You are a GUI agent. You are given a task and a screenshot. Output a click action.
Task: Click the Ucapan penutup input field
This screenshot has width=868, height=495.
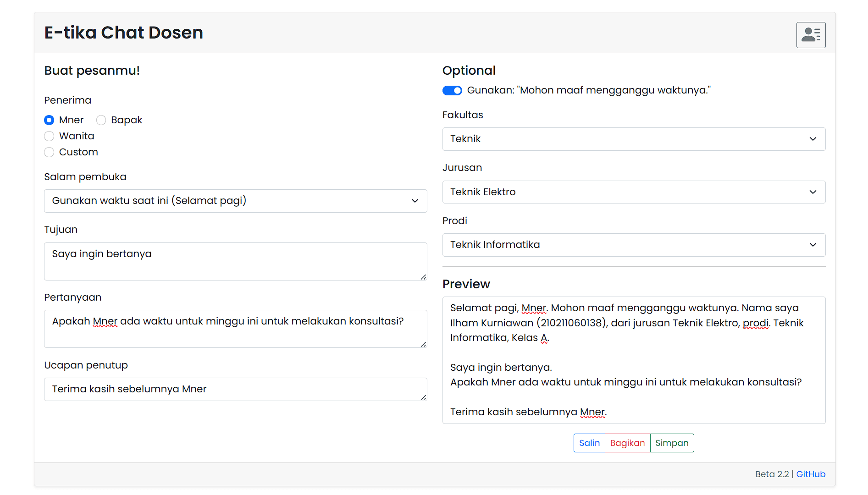(x=235, y=389)
